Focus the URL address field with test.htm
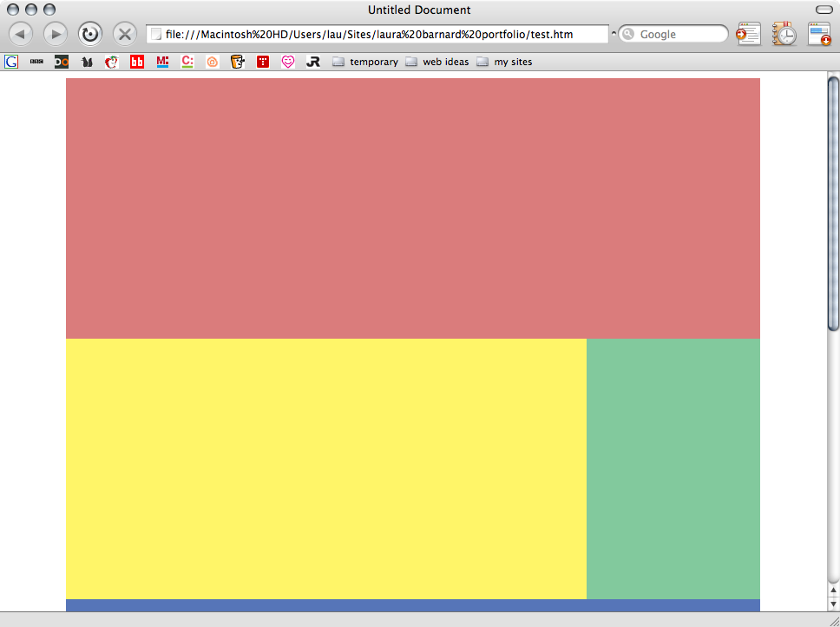This screenshot has height=627, width=840. pyautogui.click(x=377, y=34)
